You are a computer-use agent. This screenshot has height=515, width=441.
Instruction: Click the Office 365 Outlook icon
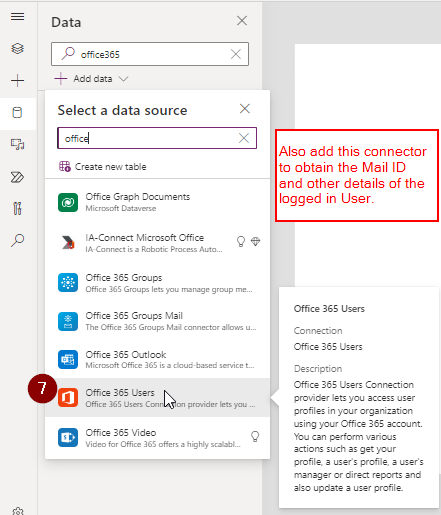pyautogui.click(x=68, y=359)
